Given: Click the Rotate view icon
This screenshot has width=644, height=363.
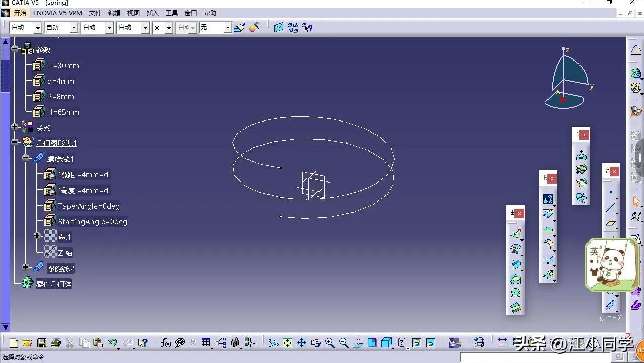Looking at the screenshot, I should point(316,343).
